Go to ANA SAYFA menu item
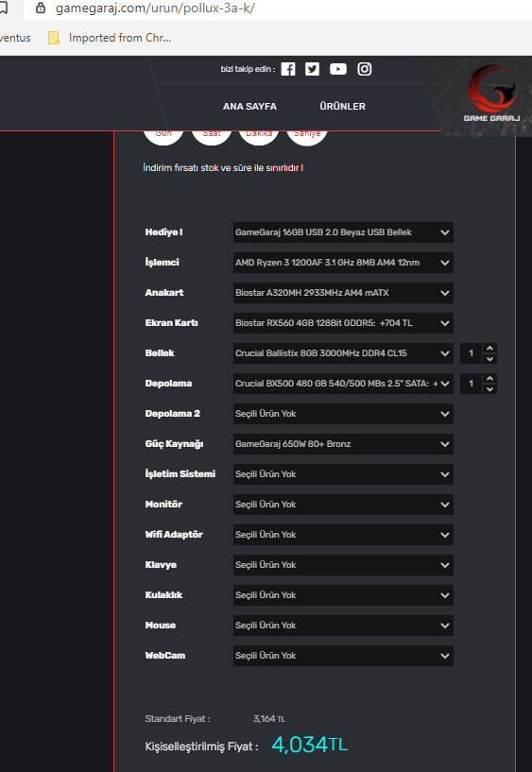This screenshot has width=532, height=772. pos(249,107)
